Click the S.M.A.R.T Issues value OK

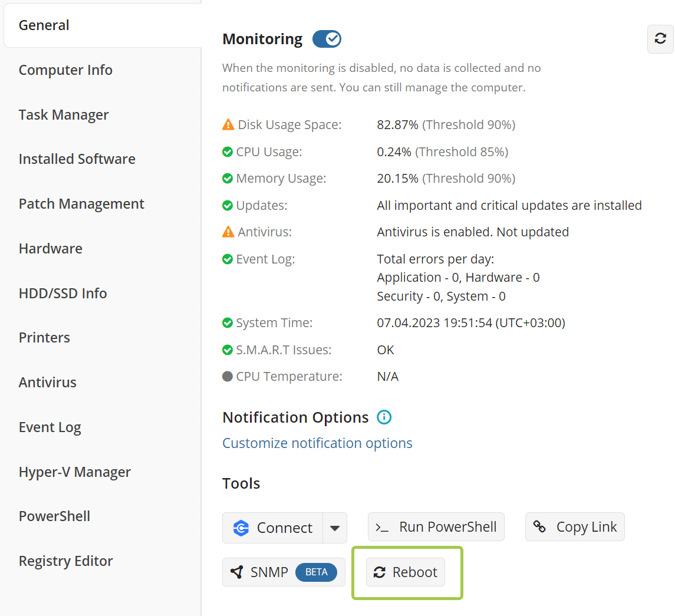tap(386, 350)
